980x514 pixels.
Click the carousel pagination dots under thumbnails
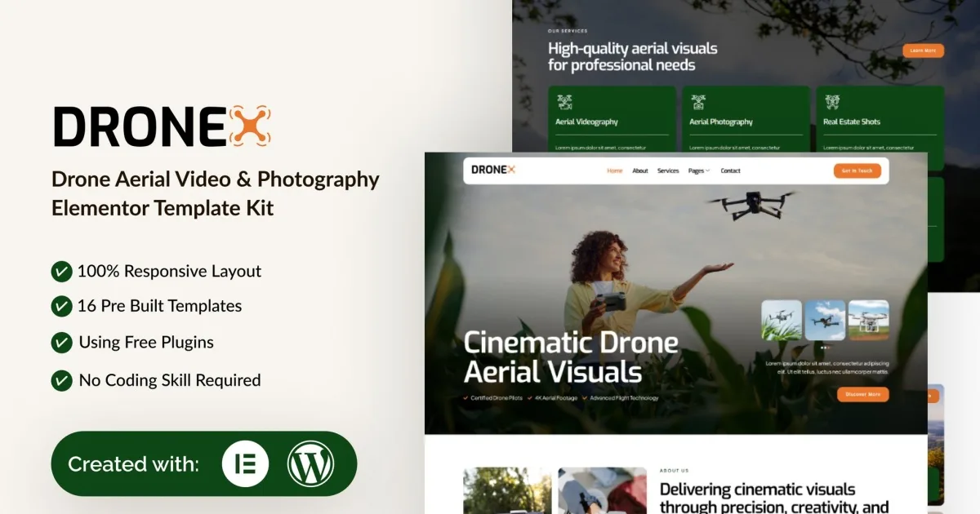(825, 348)
